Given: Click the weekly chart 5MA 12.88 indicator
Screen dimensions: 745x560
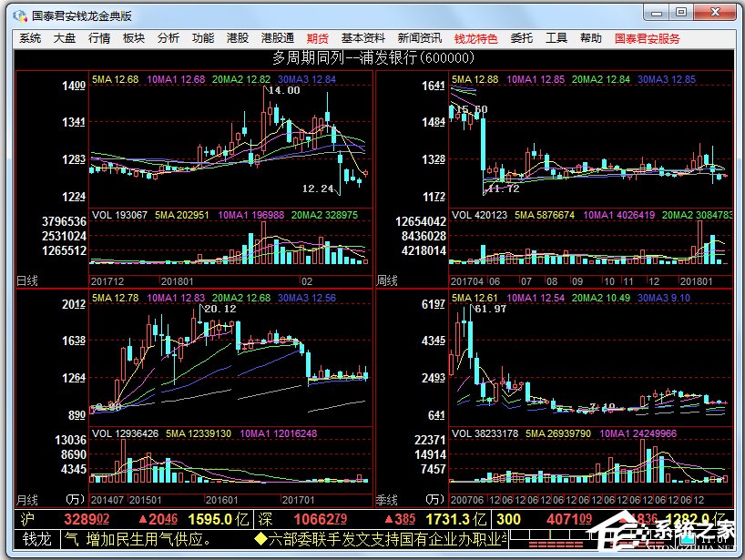Looking at the screenshot, I should (x=475, y=79).
